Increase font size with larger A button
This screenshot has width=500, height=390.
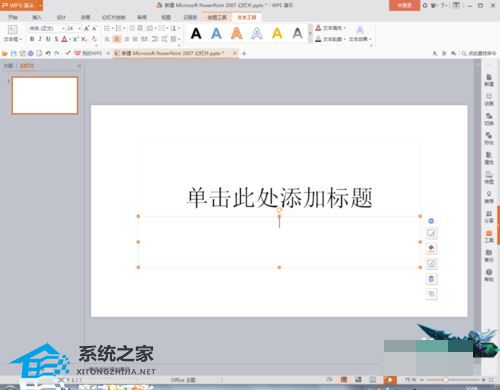(87, 28)
